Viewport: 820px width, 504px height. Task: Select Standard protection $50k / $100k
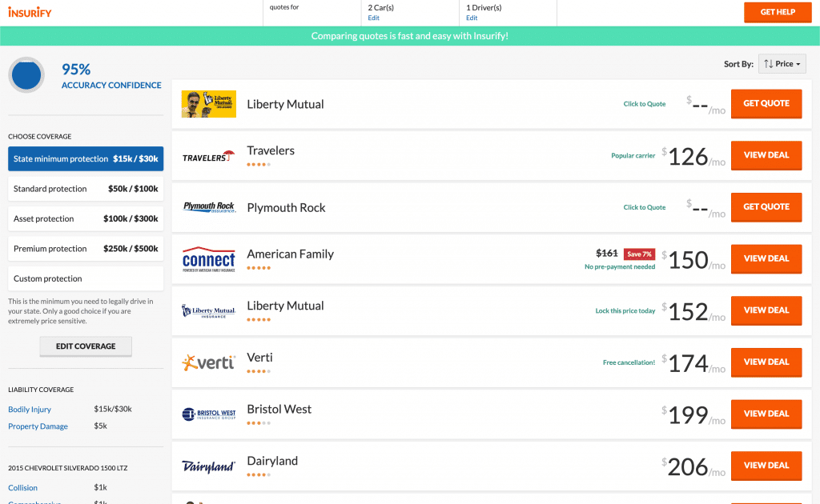[86, 189]
